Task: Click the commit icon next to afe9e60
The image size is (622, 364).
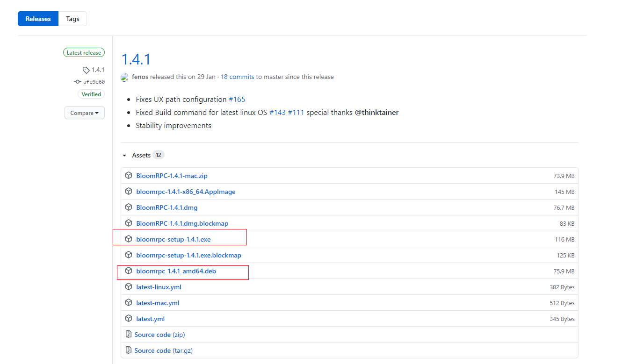Action: [x=77, y=81]
